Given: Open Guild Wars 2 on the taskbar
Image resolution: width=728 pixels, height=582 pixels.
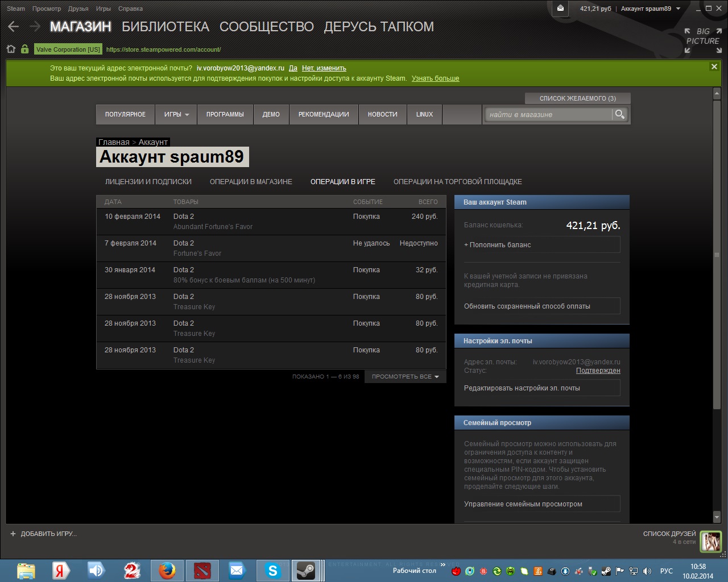Looking at the screenshot, I should 131,571.
